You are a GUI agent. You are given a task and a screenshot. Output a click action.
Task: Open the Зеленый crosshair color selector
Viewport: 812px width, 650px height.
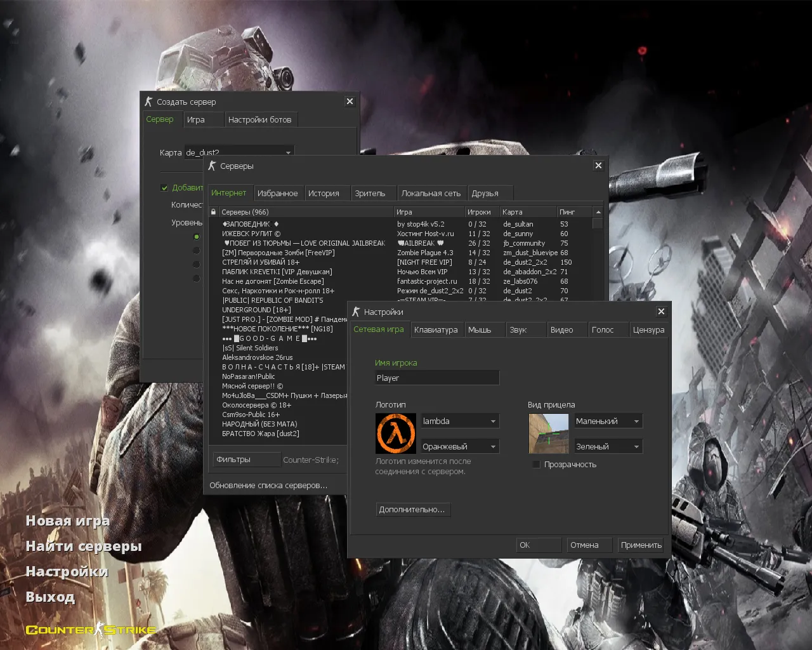coord(608,446)
